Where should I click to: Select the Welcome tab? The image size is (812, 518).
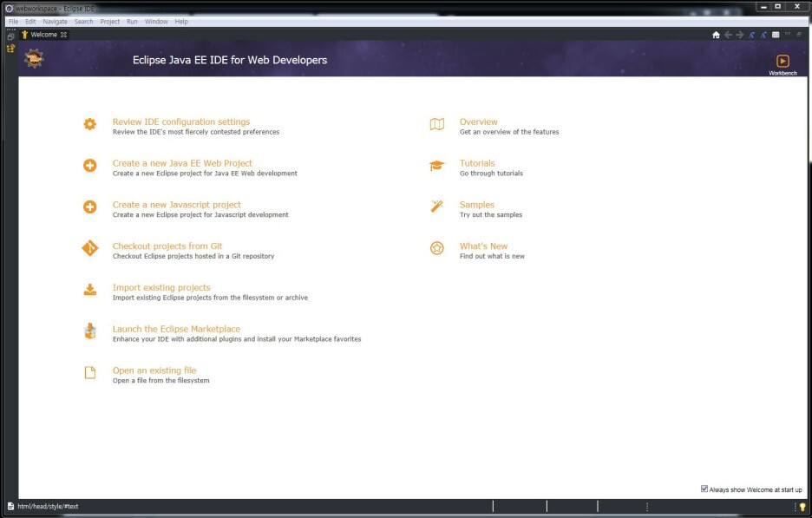point(43,35)
